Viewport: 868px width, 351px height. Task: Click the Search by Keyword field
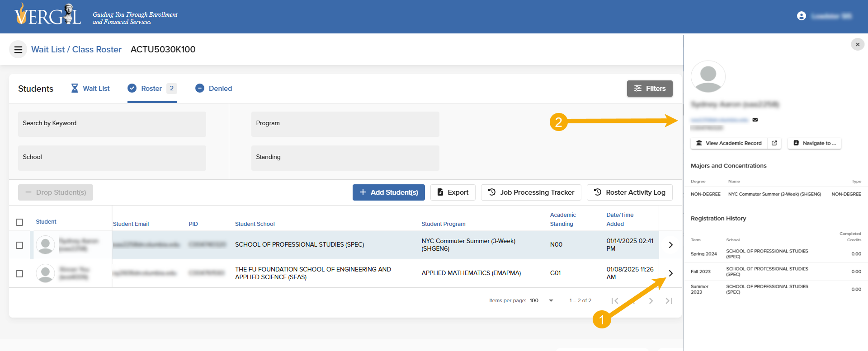112,124
